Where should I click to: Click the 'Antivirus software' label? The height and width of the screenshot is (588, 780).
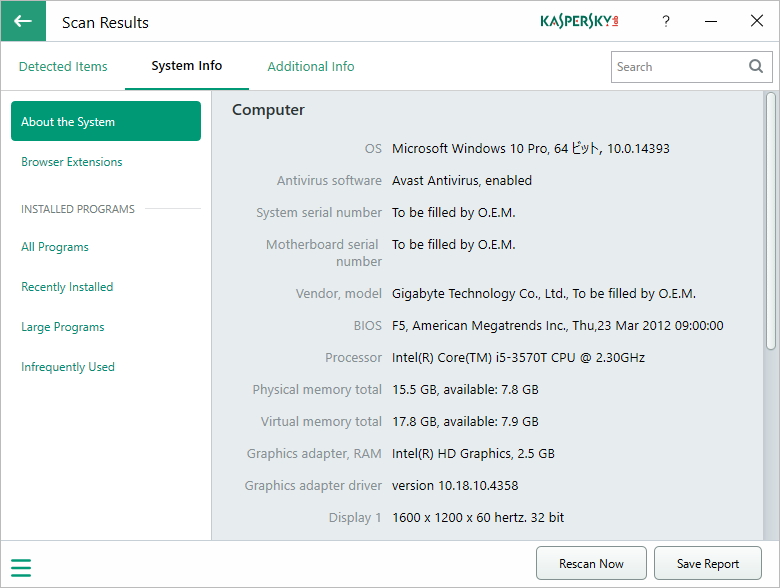pyautogui.click(x=329, y=180)
